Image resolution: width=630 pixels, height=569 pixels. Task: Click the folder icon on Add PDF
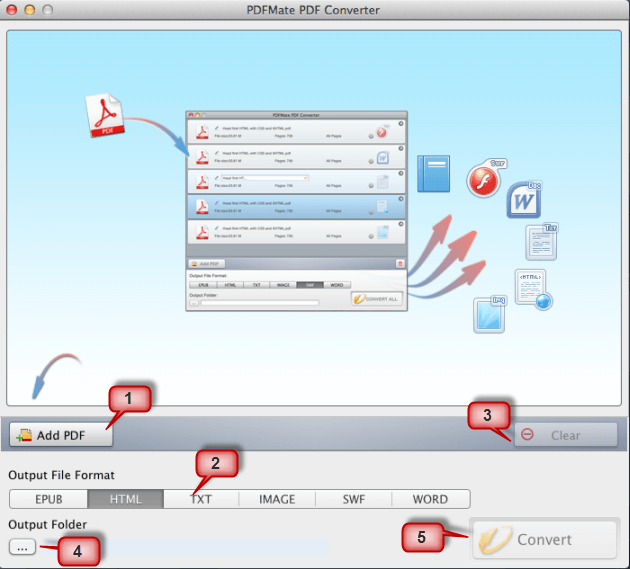24,436
